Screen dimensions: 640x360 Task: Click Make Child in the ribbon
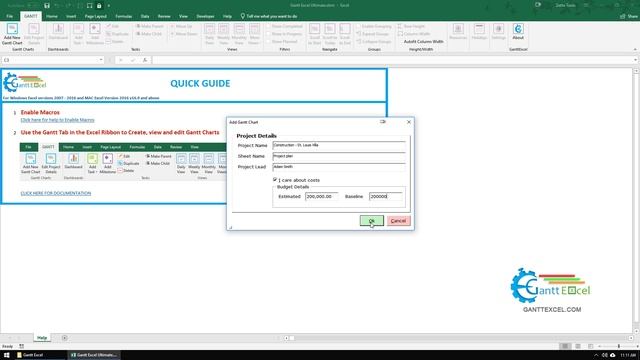point(149,34)
